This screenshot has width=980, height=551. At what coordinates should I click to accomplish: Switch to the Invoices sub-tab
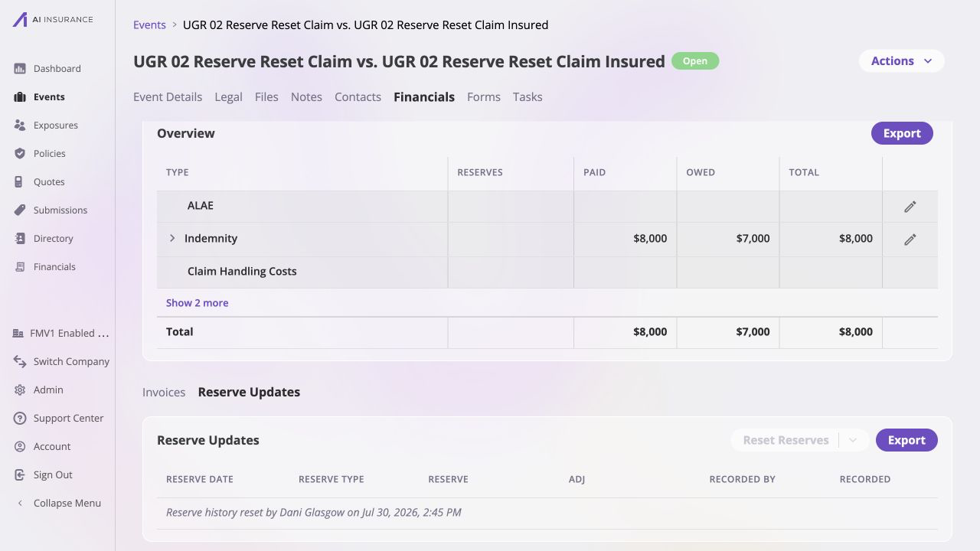164,393
